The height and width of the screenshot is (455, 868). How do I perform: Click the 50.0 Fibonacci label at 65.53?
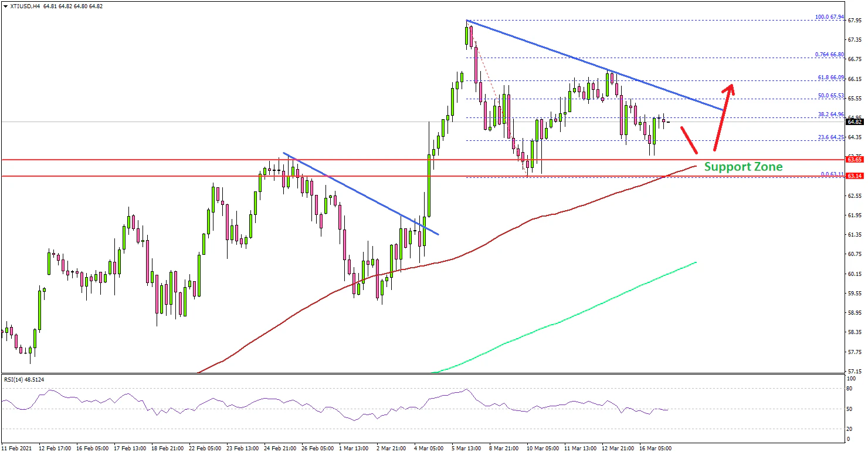830,96
